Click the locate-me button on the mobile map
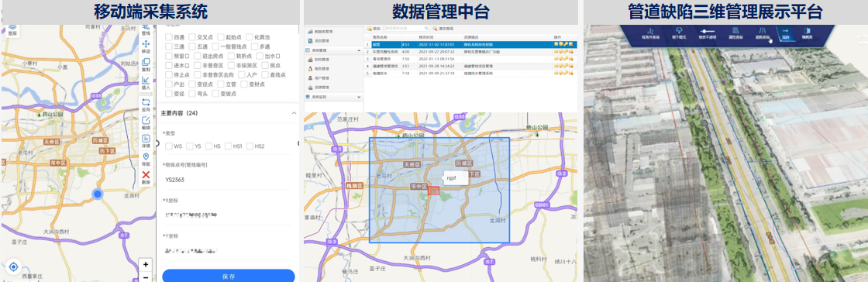 coord(14,267)
